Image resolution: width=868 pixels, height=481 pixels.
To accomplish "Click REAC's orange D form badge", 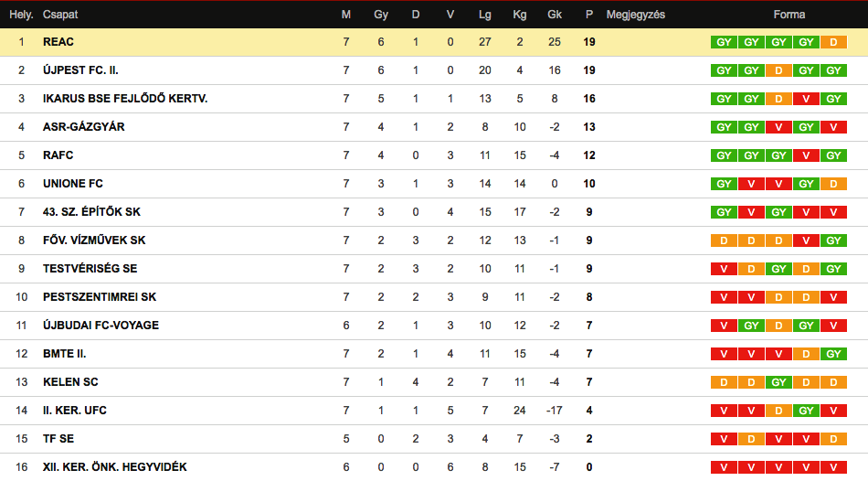I will (x=833, y=42).
